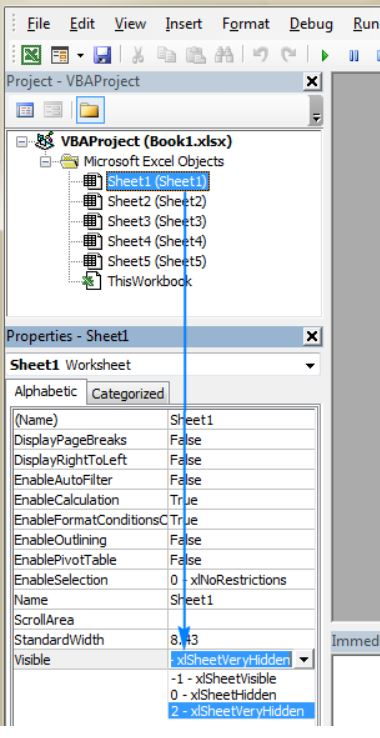Open the Insert object dropdown arrow
380x738 pixels.
tap(80, 56)
